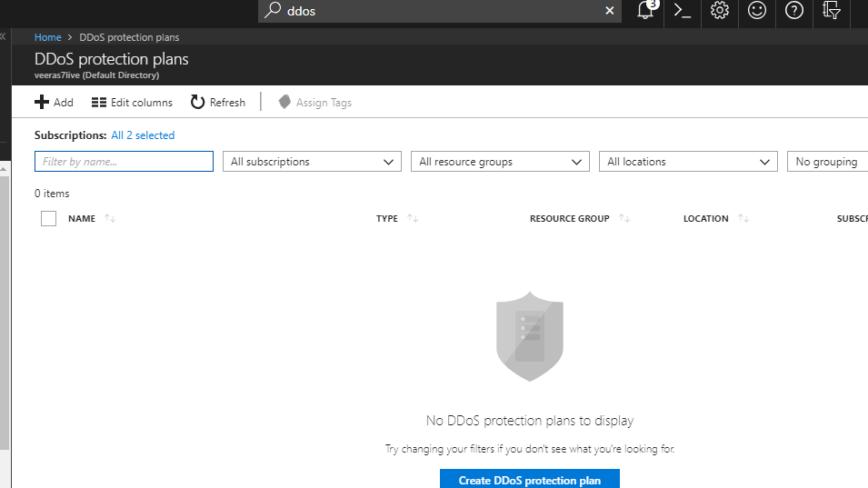This screenshot has height=488, width=868.
Task: Open directory and subscription filter icon
Action: tap(831, 11)
